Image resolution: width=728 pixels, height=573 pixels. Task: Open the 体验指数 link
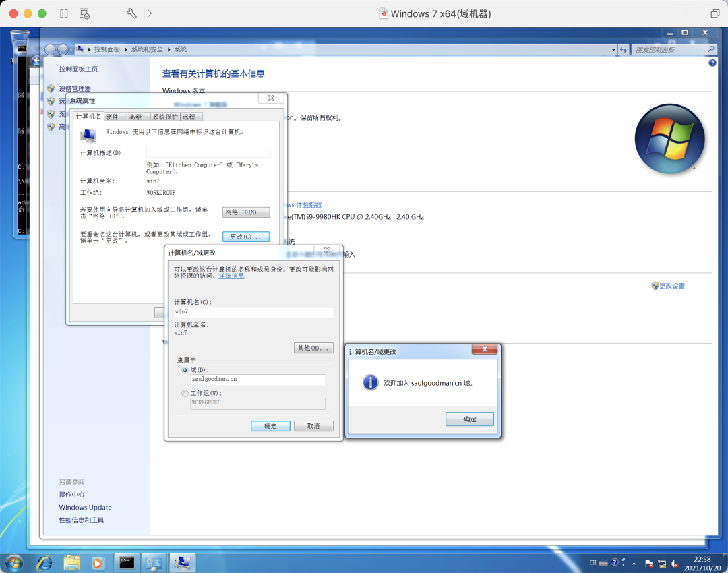tap(309, 205)
